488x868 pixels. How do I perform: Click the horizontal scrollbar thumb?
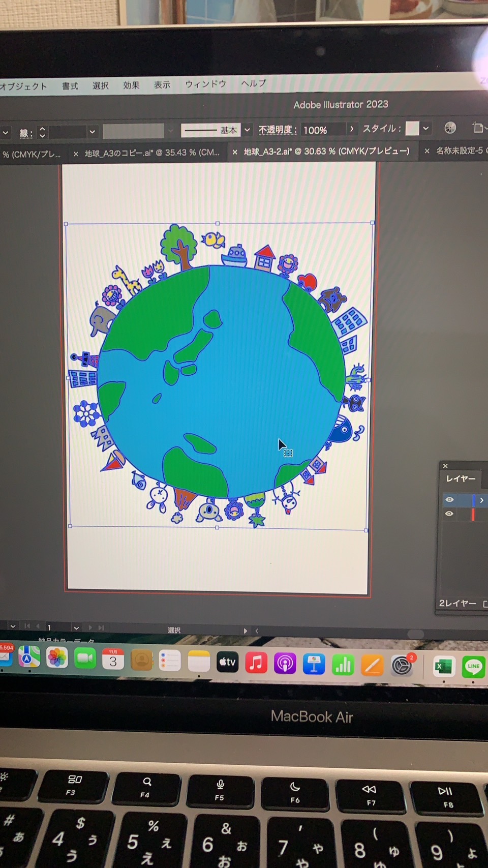pos(416,634)
